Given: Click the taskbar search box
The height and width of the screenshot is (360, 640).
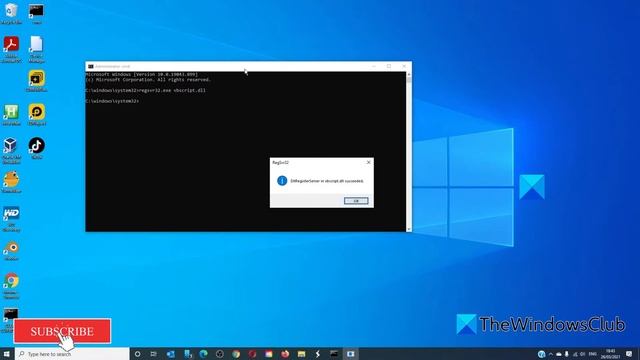Looking at the screenshot, I should (72, 354).
